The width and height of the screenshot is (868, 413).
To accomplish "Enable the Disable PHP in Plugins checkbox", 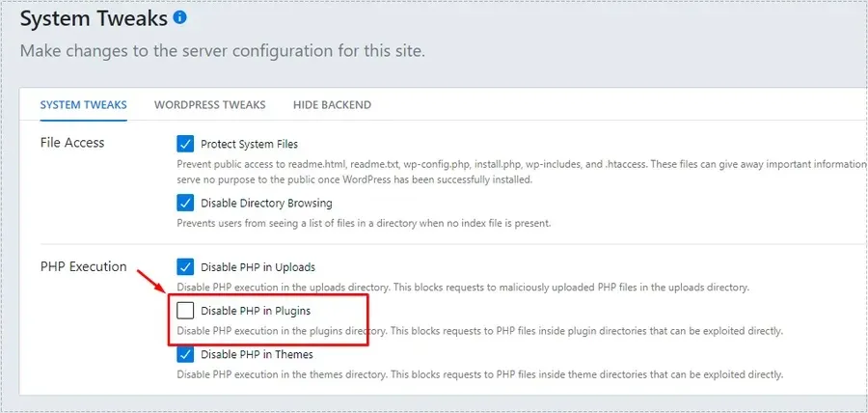I will click(x=186, y=311).
